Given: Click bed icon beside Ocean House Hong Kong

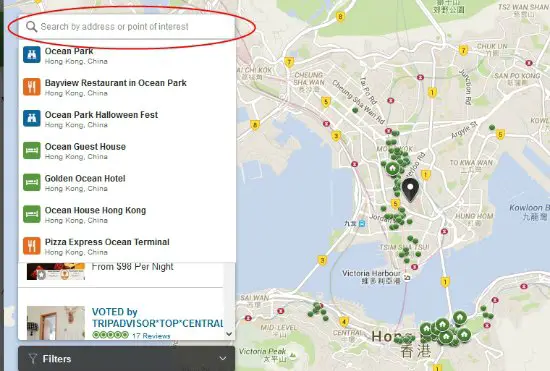Looking at the screenshot, I should click(x=32, y=214).
